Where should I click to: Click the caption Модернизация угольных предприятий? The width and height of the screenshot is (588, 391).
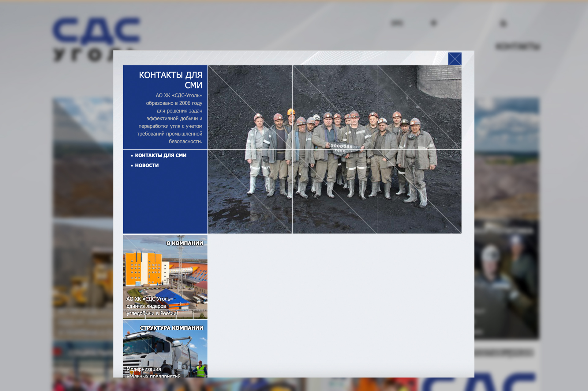pos(153,373)
